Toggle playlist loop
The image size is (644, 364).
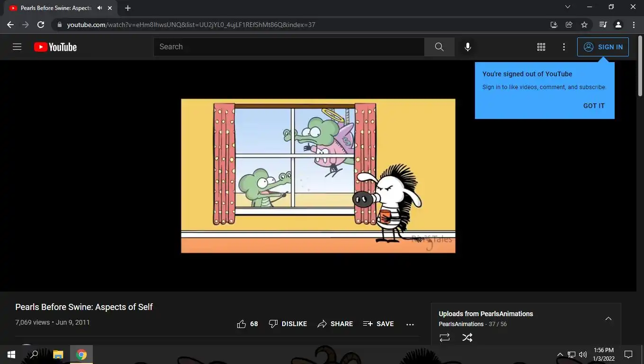coord(445,337)
